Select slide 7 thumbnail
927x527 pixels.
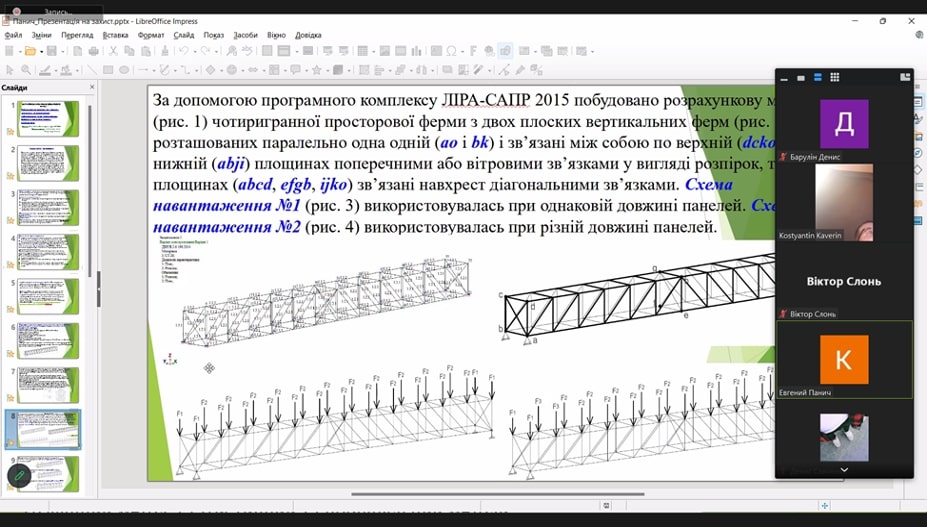coord(48,385)
